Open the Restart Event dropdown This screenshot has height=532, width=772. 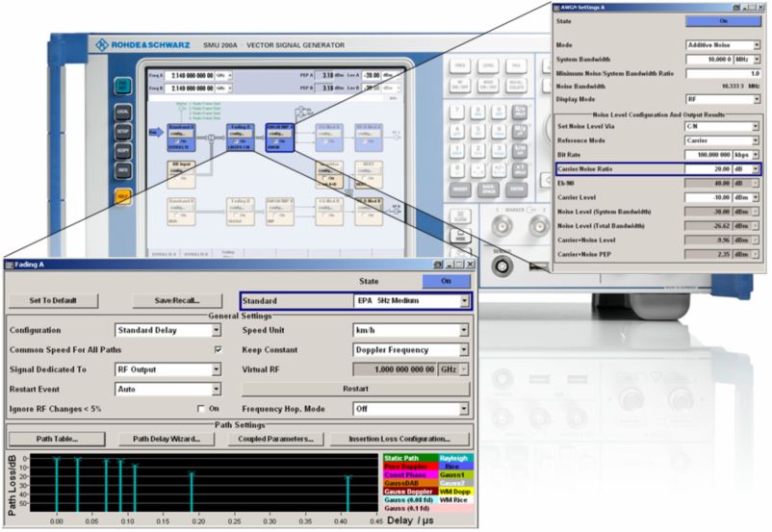point(167,390)
